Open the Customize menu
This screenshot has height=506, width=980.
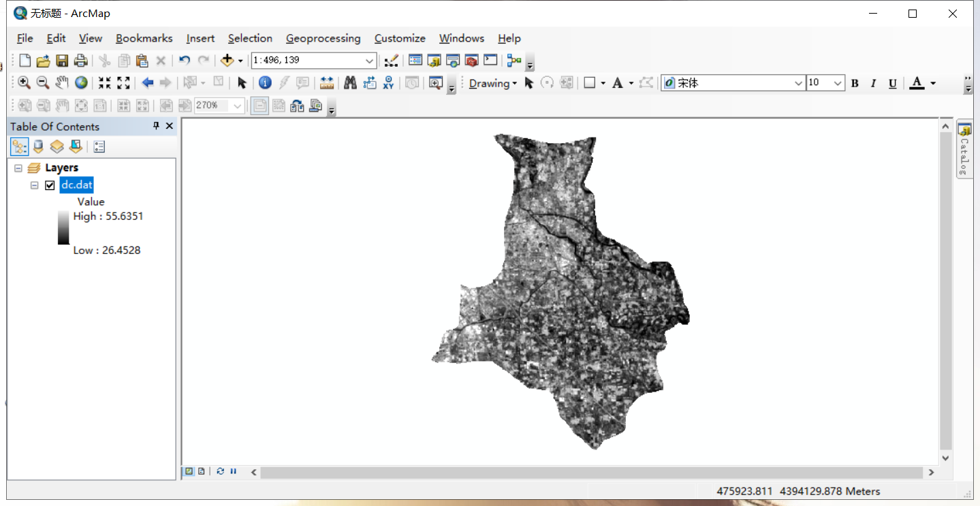pos(400,38)
